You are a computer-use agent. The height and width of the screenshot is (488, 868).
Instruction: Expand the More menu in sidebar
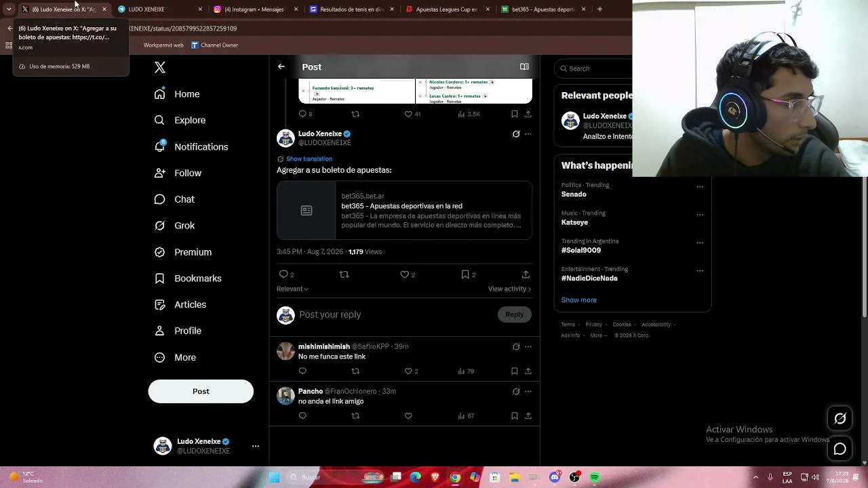coord(175,357)
